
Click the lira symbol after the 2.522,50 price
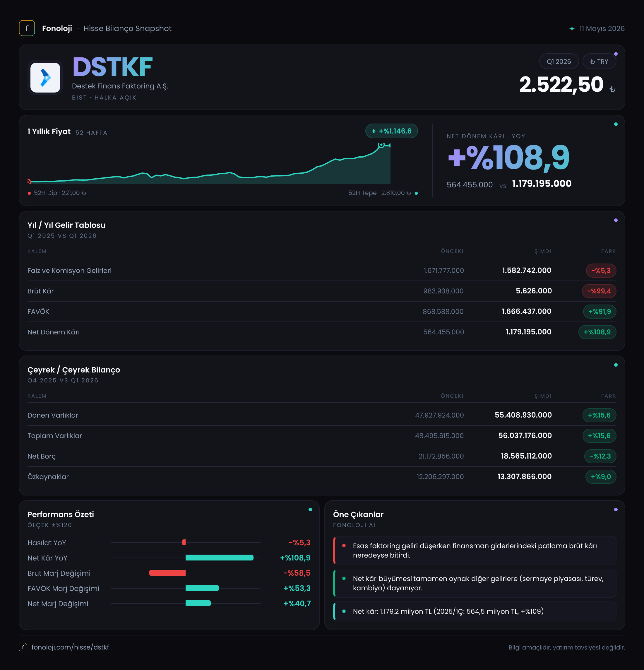613,89
